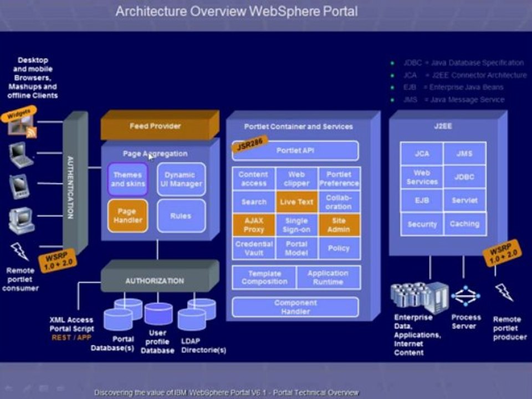This screenshot has height=399, width=532.
Task: Click the User profile Database cylinder
Action: click(x=158, y=314)
